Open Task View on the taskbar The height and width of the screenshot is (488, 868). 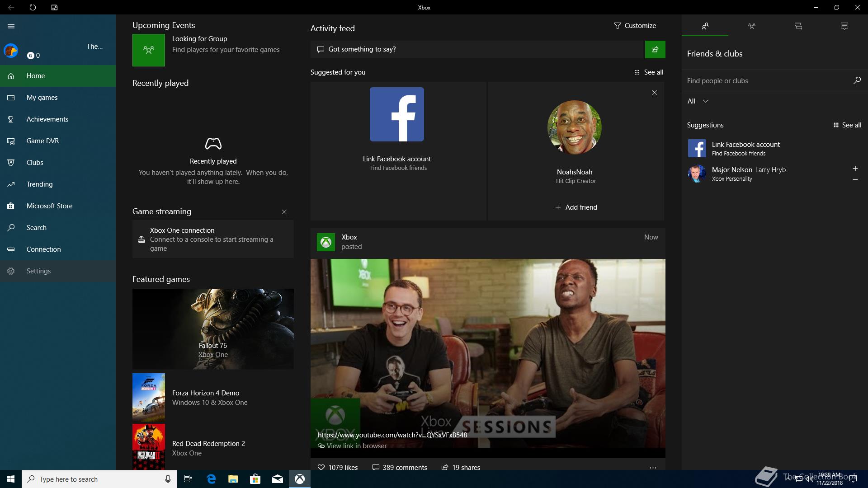[x=188, y=479]
